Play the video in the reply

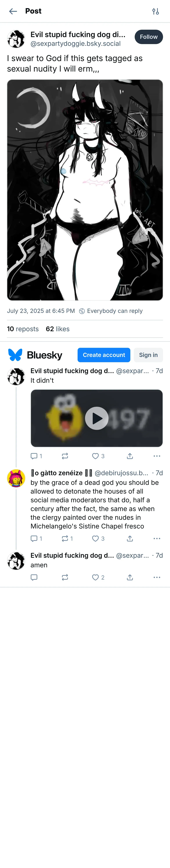(x=97, y=418)
